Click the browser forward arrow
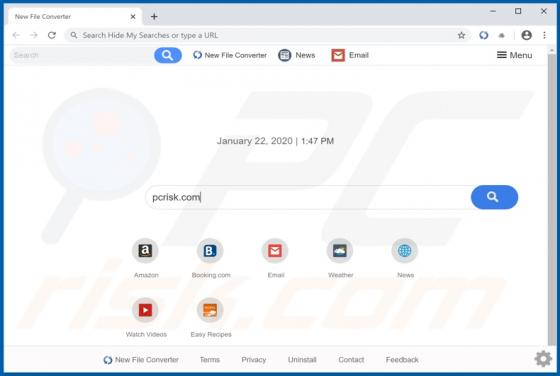Viewport: 560px width, 376px height. pos(34,35)
